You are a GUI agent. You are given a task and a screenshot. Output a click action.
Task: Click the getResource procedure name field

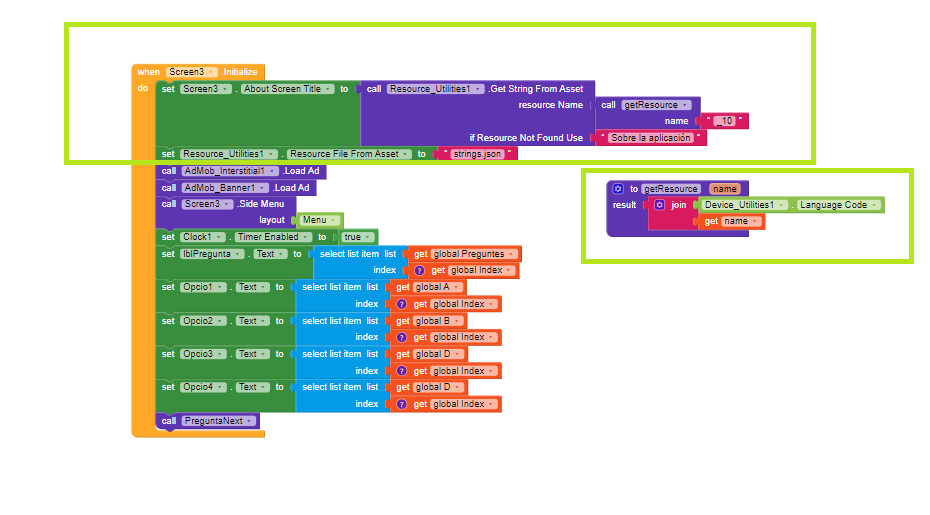click(671, 189)
